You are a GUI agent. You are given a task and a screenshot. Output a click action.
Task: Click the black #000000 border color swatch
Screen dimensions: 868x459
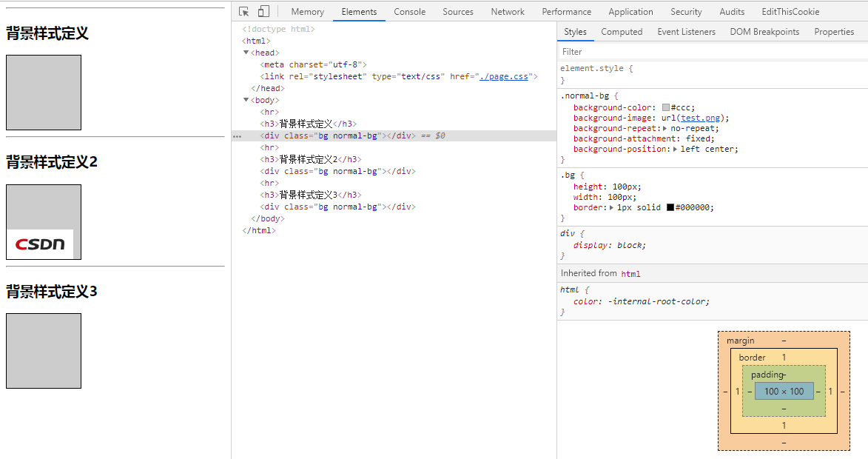(670, 208)
